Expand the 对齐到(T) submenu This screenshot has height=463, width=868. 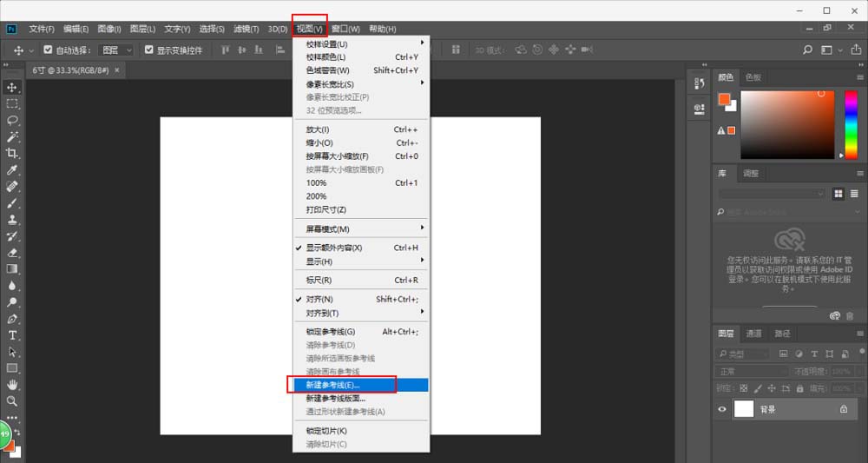361,313
